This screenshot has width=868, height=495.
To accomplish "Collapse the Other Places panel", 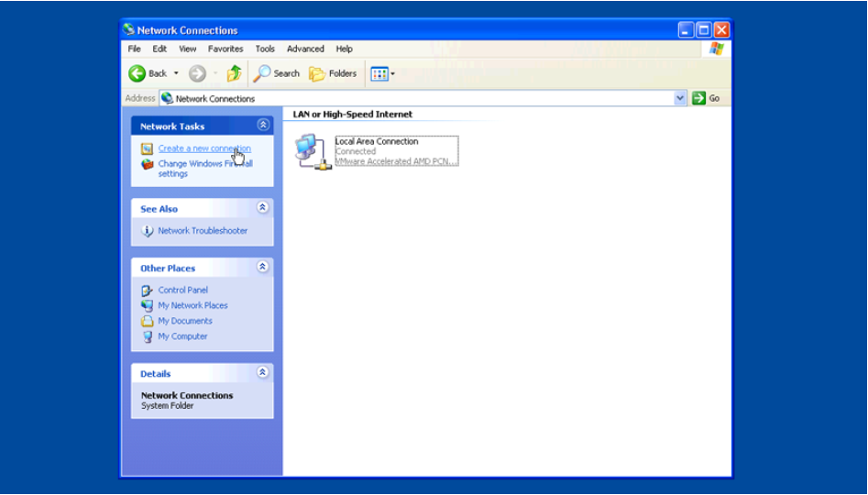I will pos(263,267).
